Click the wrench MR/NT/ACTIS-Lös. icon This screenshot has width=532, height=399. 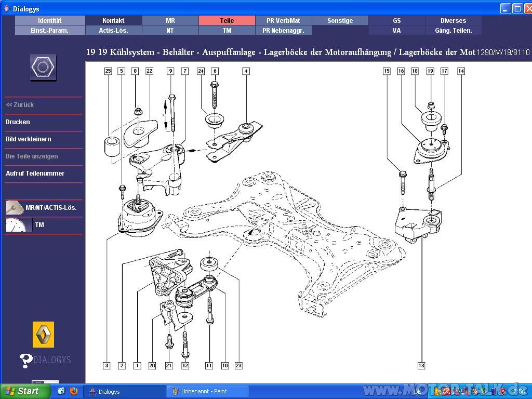pos(14,208)
